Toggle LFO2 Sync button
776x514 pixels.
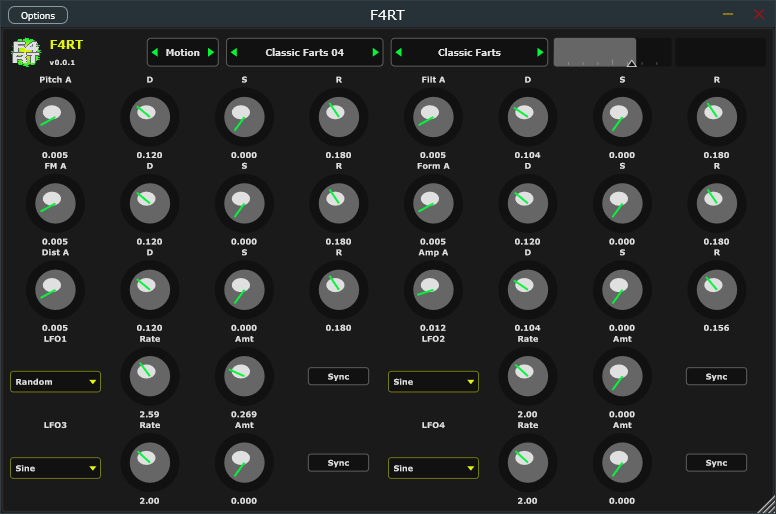pyautogui.click(x=716, y=376)
